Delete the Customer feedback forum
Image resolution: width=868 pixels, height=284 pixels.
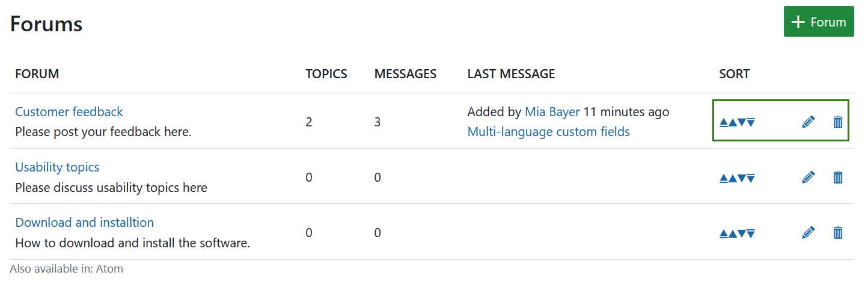point(838,122)
